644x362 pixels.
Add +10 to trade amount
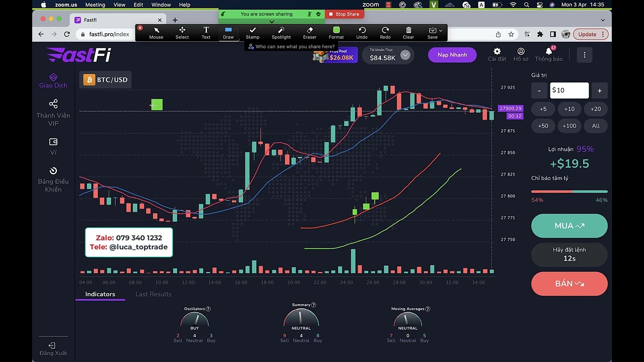point(570,109)
